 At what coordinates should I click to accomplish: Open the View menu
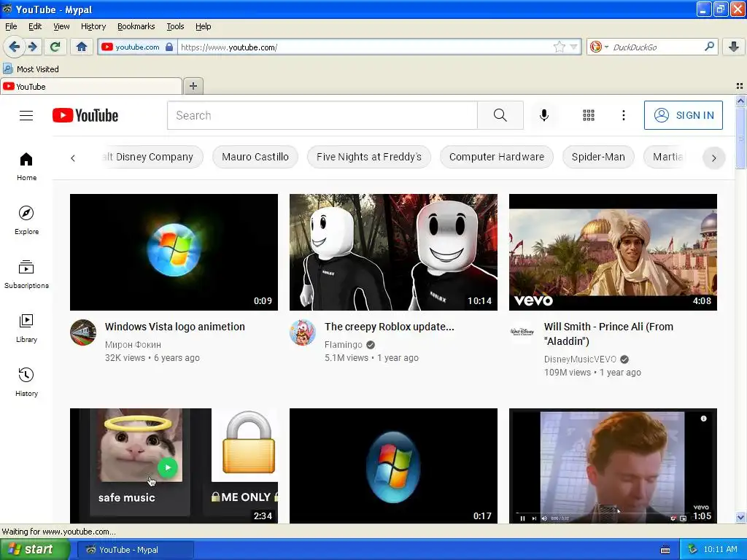61,26
